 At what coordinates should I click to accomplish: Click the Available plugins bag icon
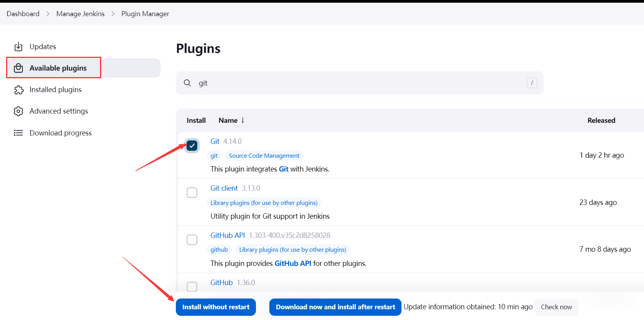coord(18,68)
